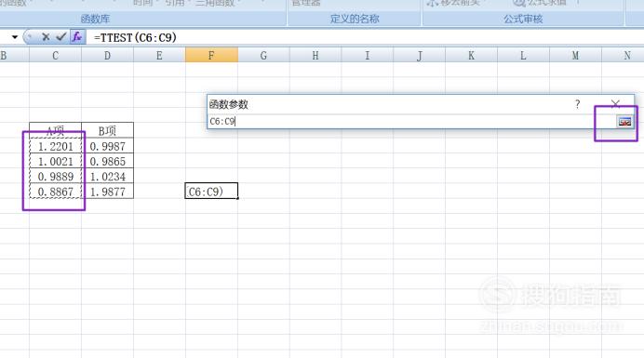Screen dimensions: 644x358
Task: Select cell containing 1.2201
Action: (x=56, y=146)
